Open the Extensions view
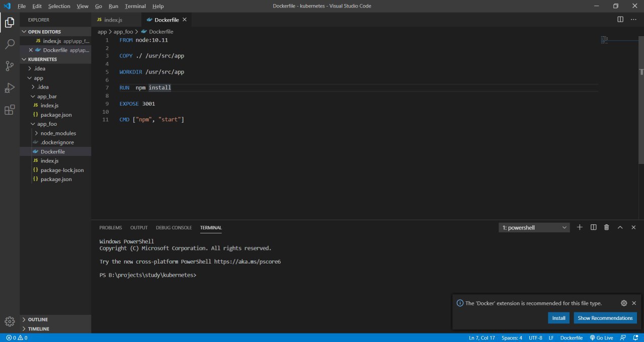The image size is (644, 342). (x=10, y=110)
